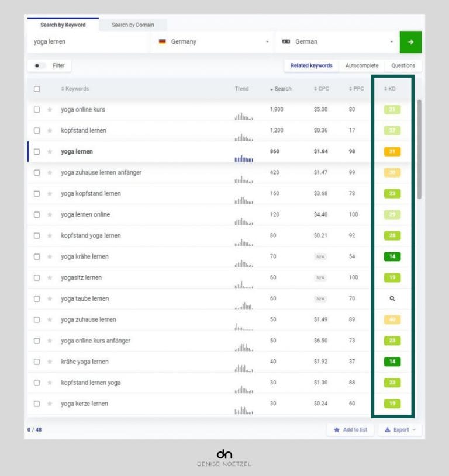Star the 'yogasitz lernen' keyword

pos(50,277)
